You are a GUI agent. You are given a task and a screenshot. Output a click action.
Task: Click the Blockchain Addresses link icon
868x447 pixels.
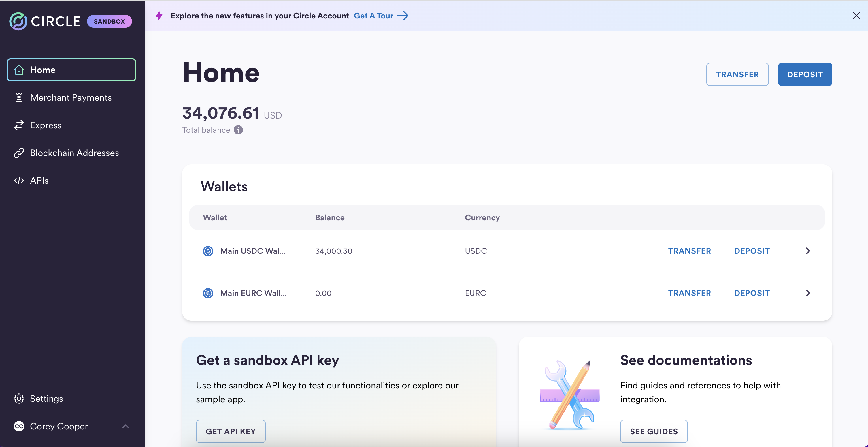coord(19,153)
